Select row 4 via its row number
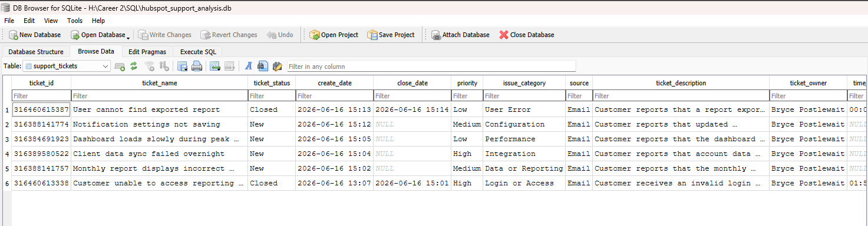 coord(7,154)
